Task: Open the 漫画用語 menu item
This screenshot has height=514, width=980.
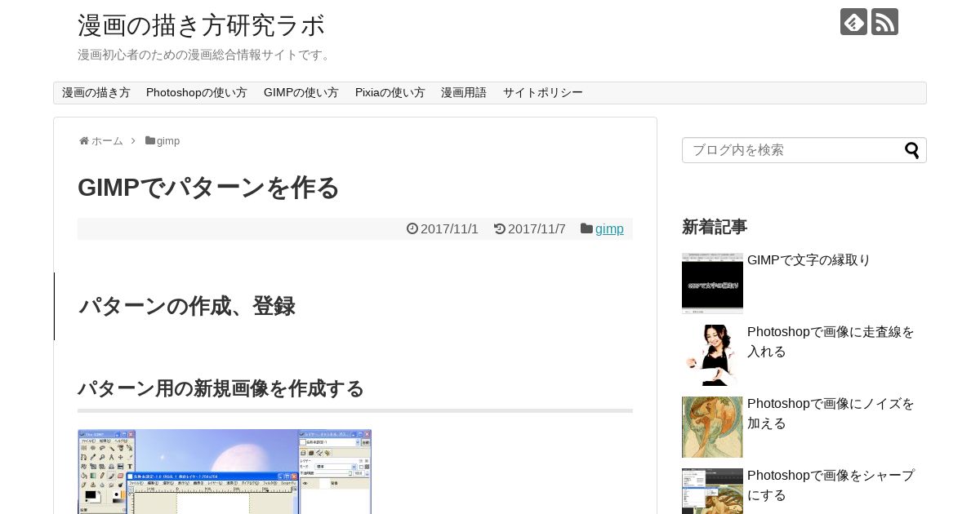Action: pos(464,93)
